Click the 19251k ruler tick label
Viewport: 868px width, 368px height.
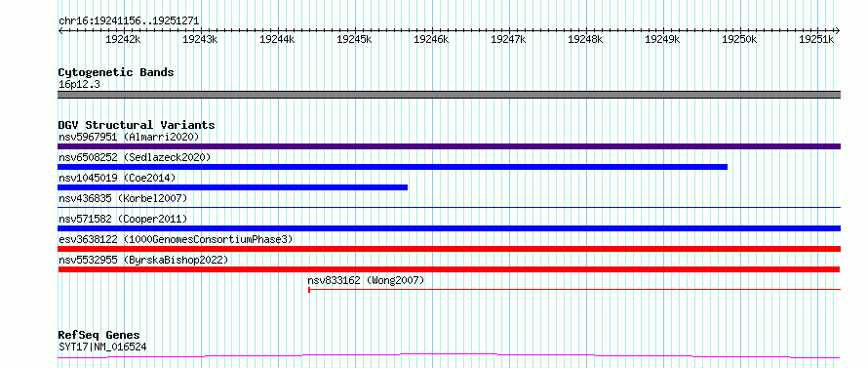816,39
